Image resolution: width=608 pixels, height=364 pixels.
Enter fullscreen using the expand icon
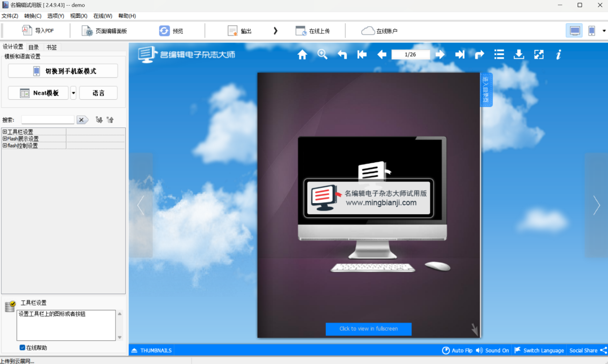(539, 55)
